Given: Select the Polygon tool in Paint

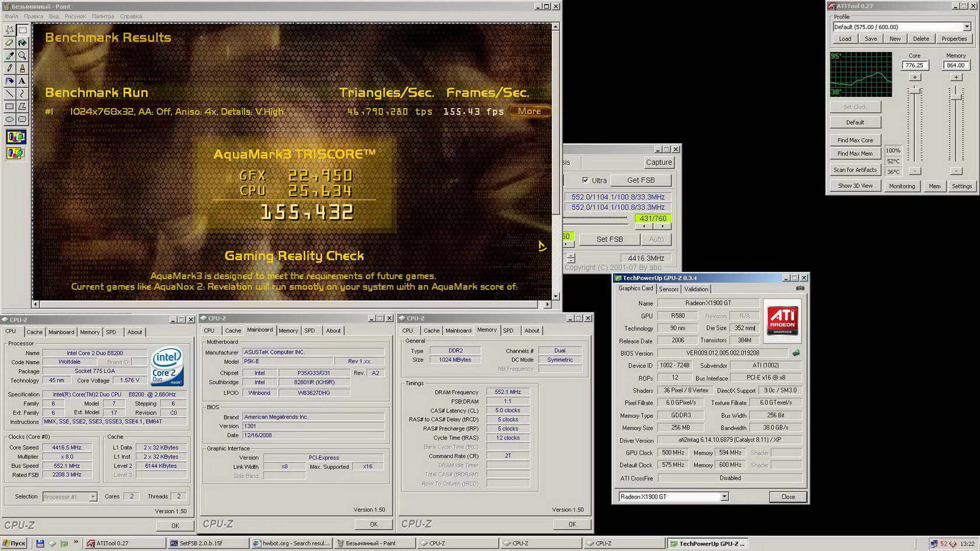Looking at the screenshot, I should pos(22,106).
